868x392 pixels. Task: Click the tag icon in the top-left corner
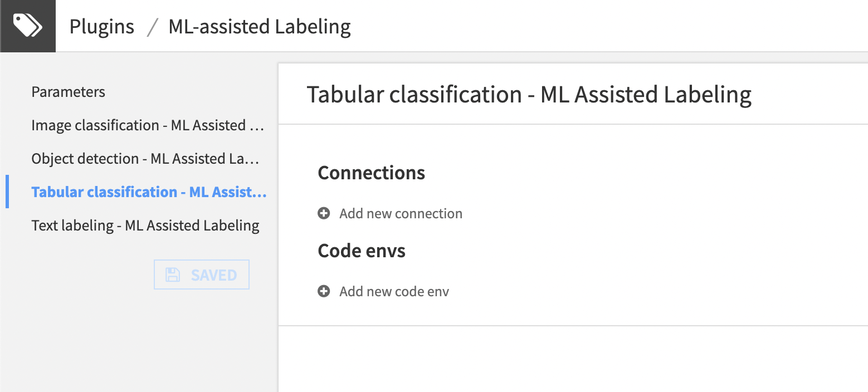28,25
